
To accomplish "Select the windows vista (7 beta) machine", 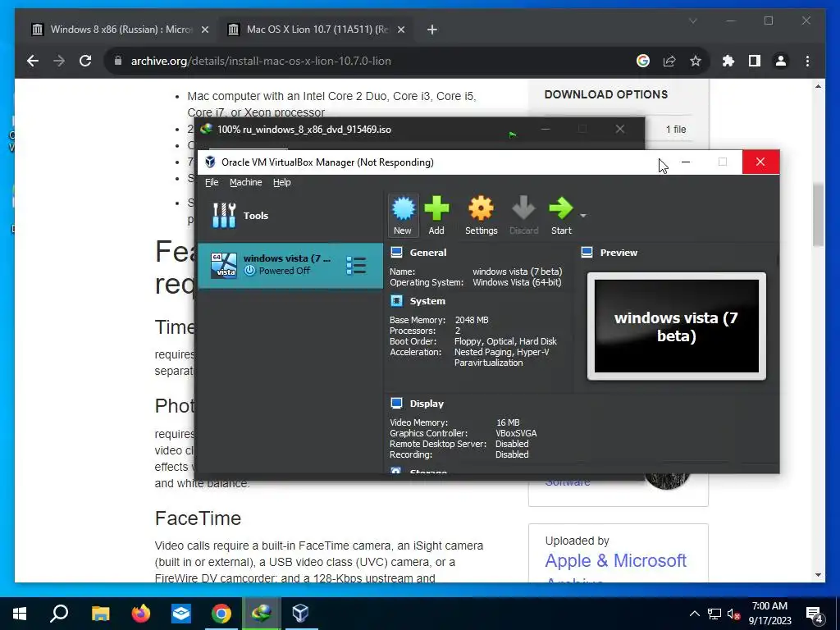I will (x=290, y=265).
